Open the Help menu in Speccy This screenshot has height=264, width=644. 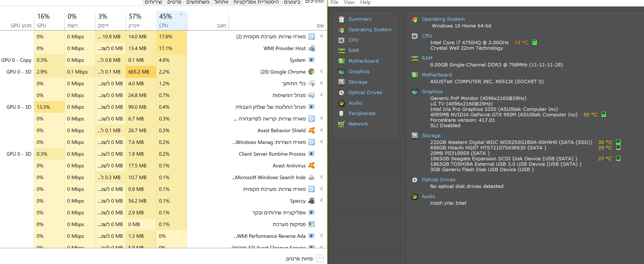(365, 3)
